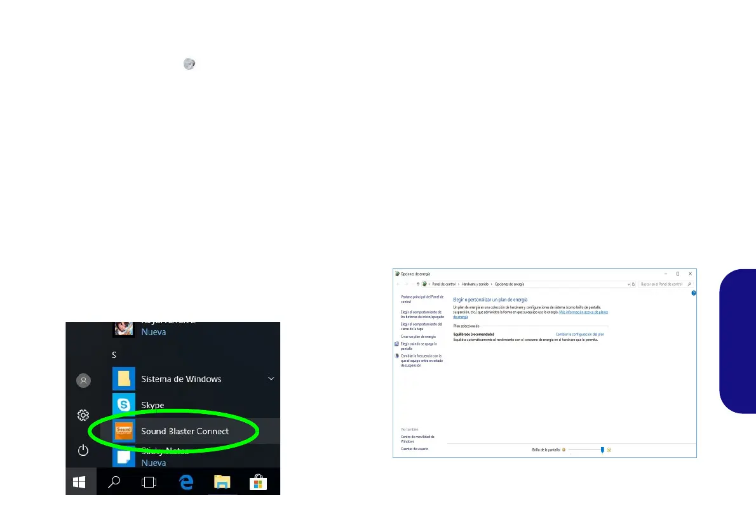Open Skype from the Start menu list
756x532 pixels.
click(x=152, y=405)
